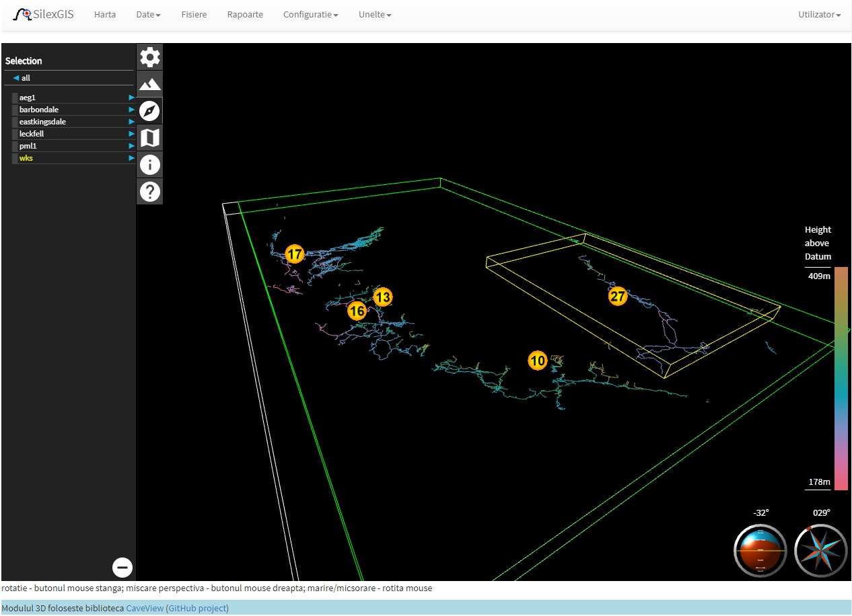Toggle the leckfell survey color box

click(x=15, y=134)
